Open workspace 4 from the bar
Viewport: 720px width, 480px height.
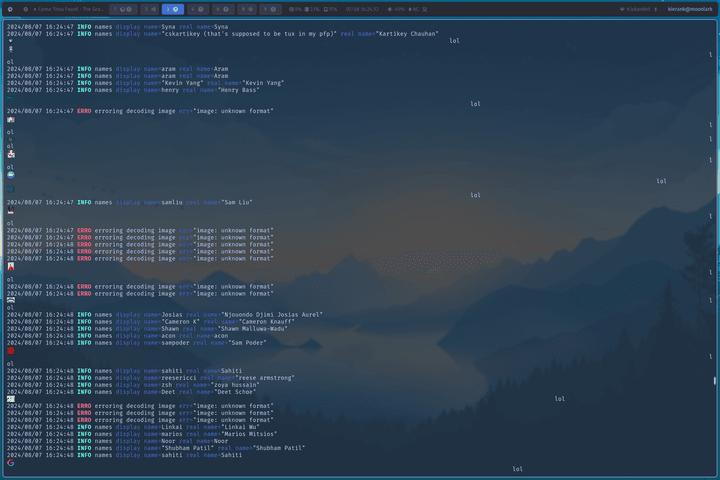click(x=197, y=9)
